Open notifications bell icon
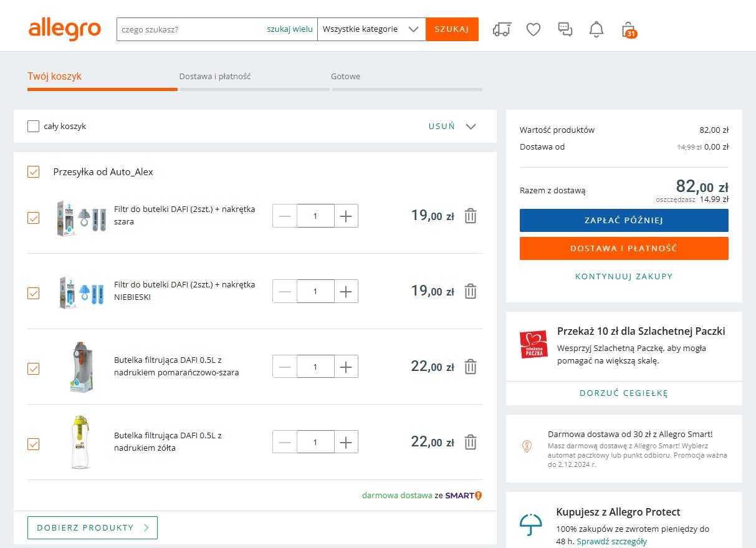Screen dimensions: 756x548 click(x=596, y=29)
